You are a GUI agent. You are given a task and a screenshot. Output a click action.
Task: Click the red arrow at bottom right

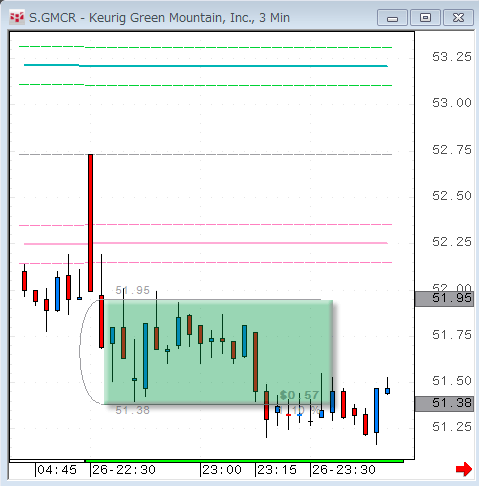point(464,469)
